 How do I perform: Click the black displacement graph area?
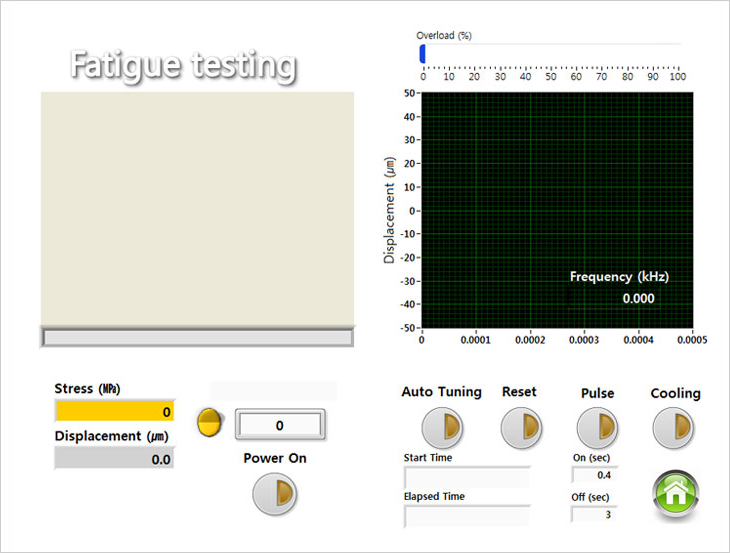(x=557, y=210)
